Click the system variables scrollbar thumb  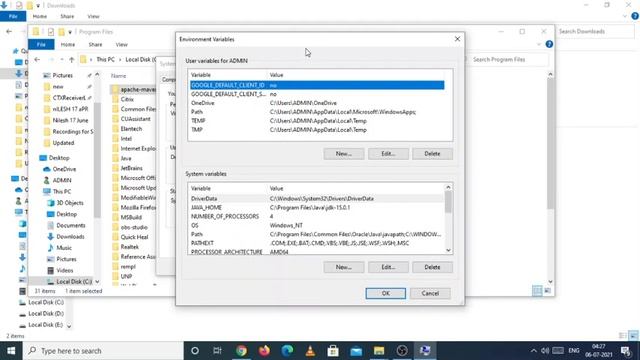[x=448, y=202]
